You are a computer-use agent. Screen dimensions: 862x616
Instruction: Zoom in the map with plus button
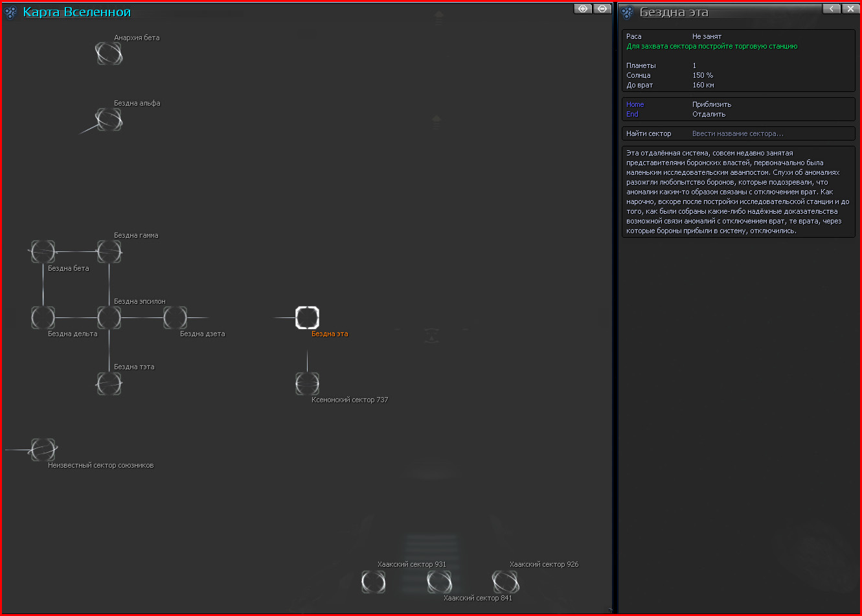583,8
